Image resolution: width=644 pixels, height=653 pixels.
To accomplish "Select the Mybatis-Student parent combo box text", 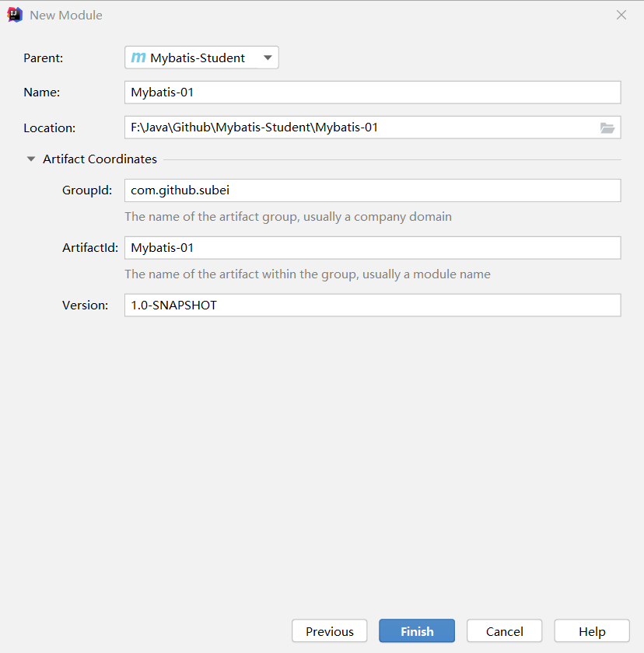I will point(198,58).
